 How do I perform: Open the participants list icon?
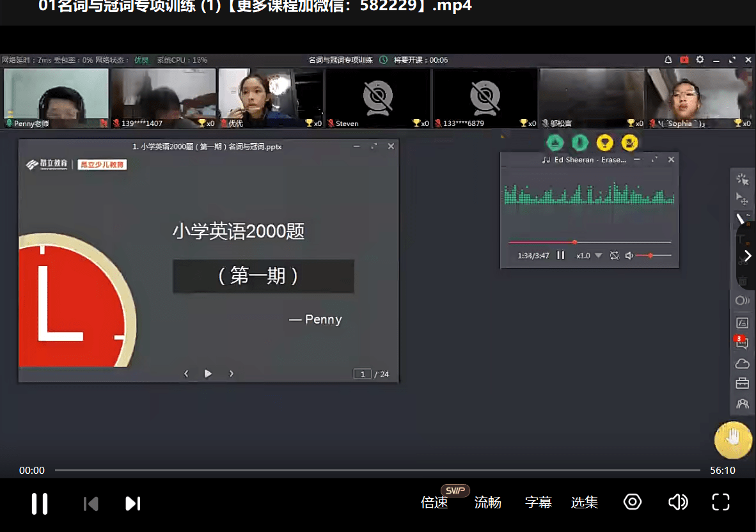tap(743, 404)
